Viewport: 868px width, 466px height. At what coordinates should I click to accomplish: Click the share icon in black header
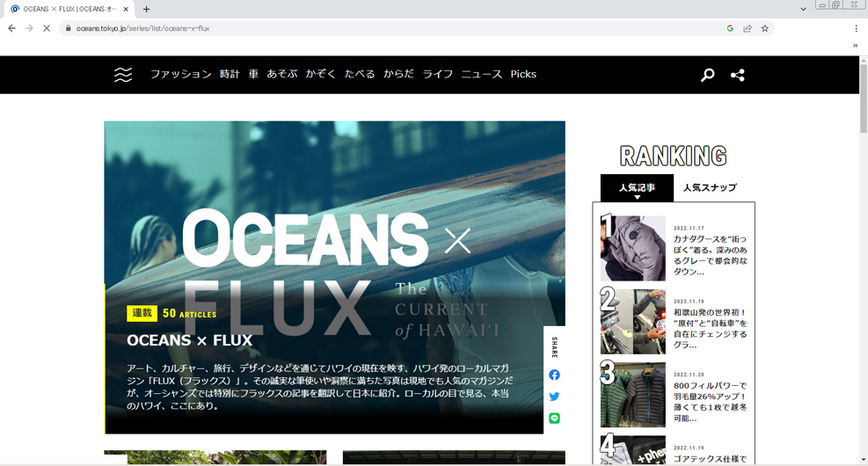737,75
